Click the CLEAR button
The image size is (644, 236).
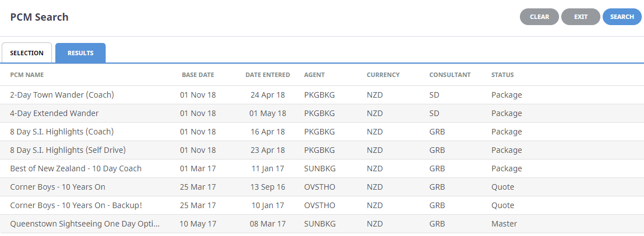coord(539,17)
